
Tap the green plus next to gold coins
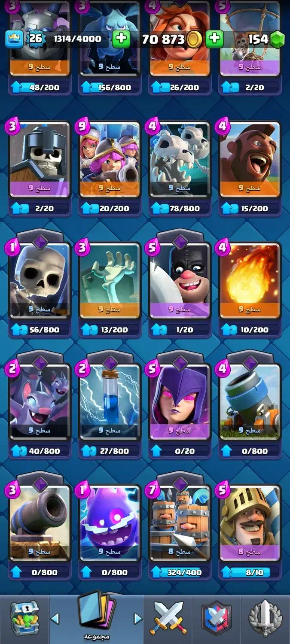point(214,39)
